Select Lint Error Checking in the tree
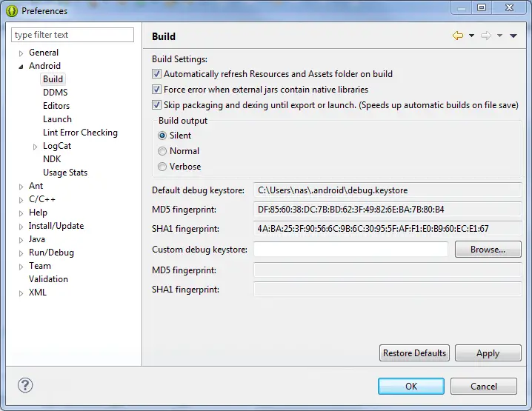 [80, 133]
